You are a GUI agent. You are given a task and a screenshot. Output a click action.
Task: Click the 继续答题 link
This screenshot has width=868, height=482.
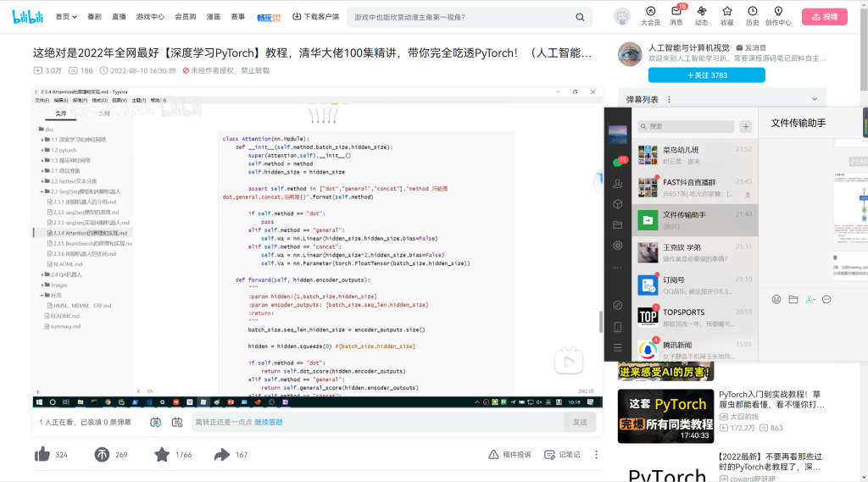coord(269,422)
